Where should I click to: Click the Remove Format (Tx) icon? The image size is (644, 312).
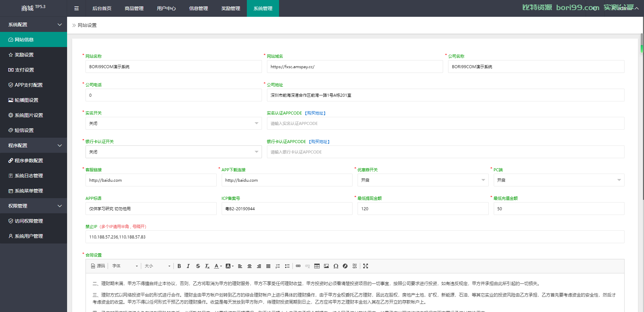tap(207, 266)
